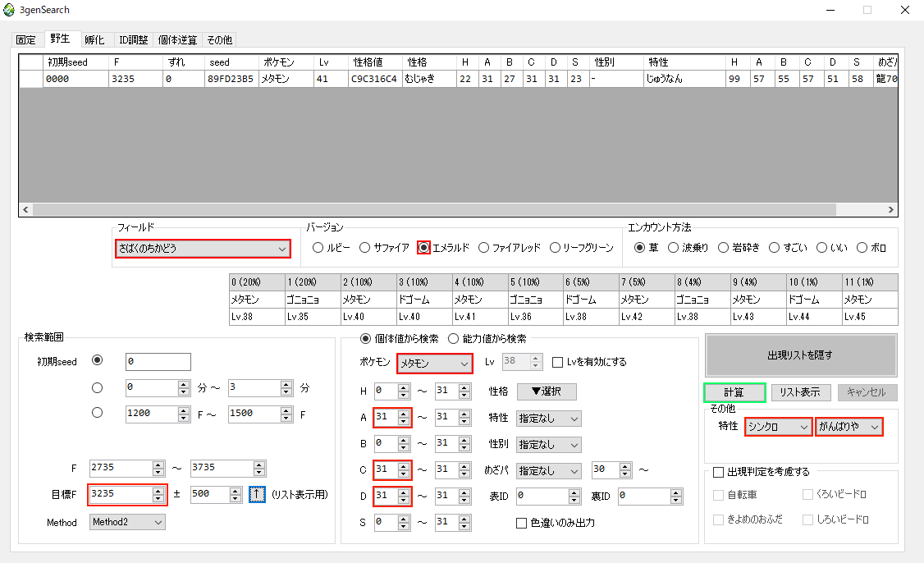Screen dimensions: 924x563
Task: Select 個体値から検索 search mode
Action: click(x=365, y=338)
